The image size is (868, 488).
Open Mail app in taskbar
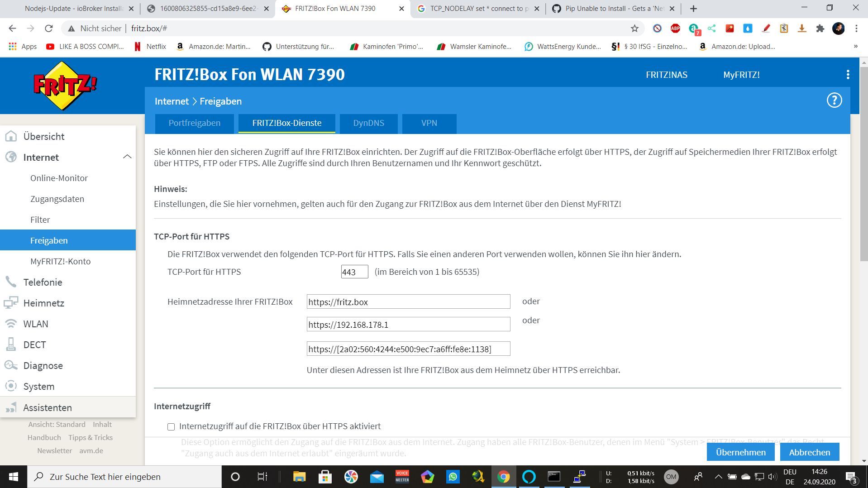377,477
